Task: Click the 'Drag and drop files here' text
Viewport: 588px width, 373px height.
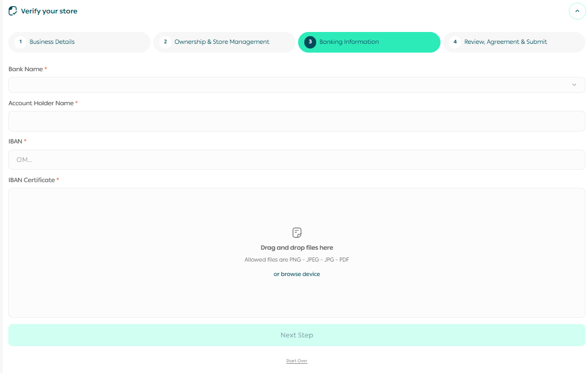Action: click(x=297, y=248)
